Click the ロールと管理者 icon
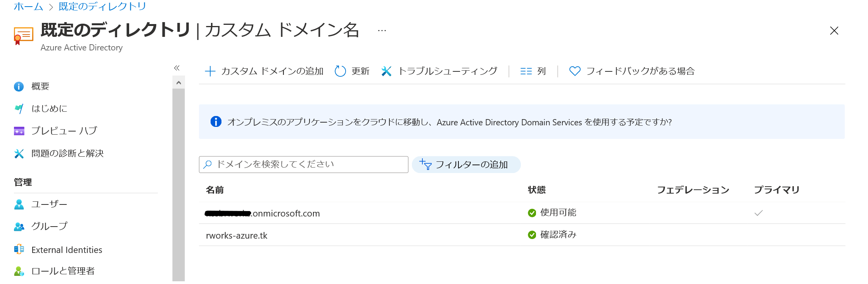868x284 pixels. (x=19, y=271)
